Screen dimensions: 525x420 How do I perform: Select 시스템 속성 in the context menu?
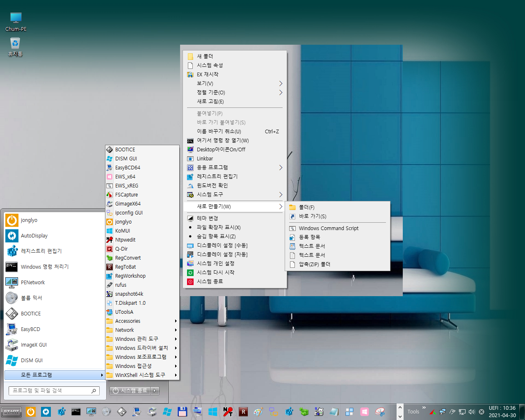(235, 66)
